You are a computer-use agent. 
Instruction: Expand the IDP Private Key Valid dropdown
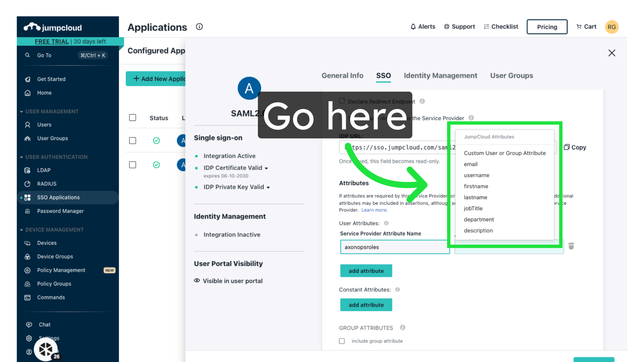(268, 187)
